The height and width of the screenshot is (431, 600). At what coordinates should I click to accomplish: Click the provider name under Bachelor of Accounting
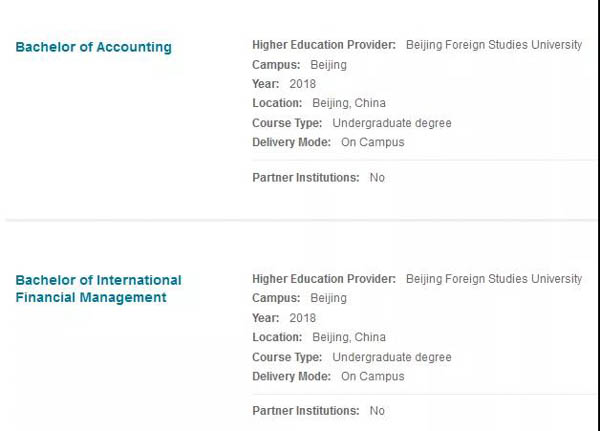coord(493,45)
